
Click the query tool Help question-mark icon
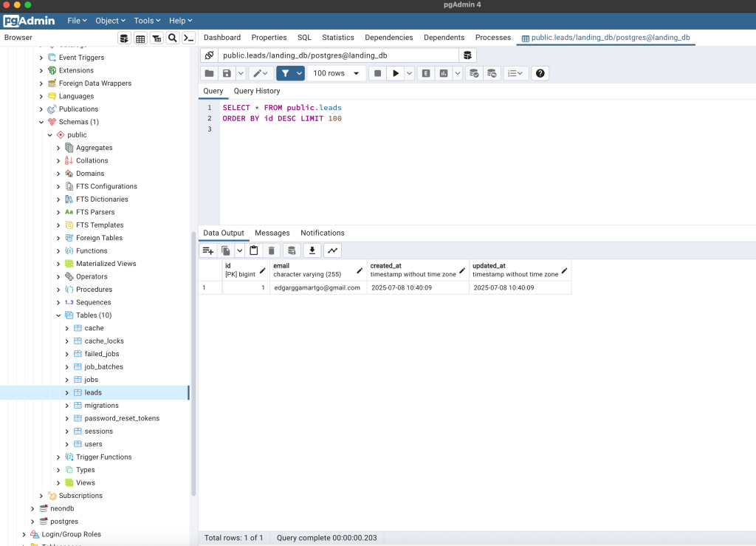(540, 73)
